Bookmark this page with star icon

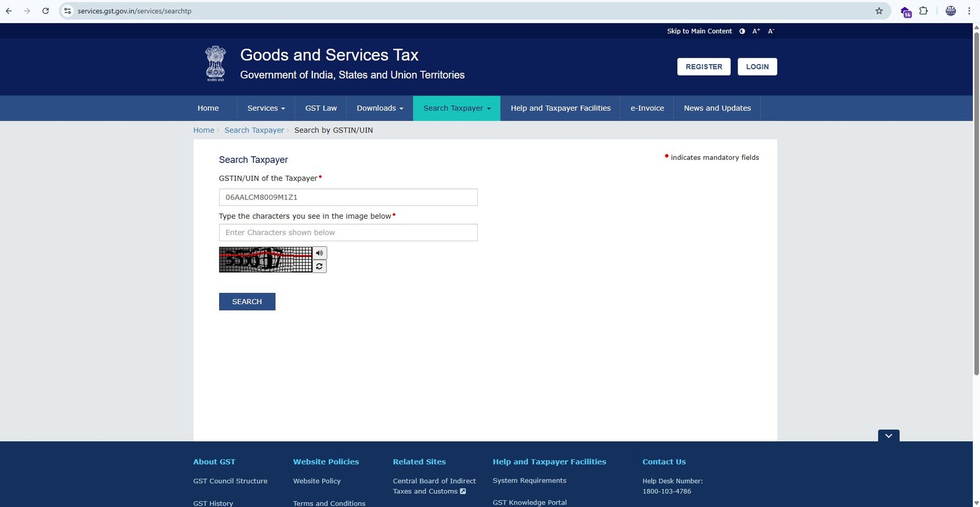(x=879, y=11)
